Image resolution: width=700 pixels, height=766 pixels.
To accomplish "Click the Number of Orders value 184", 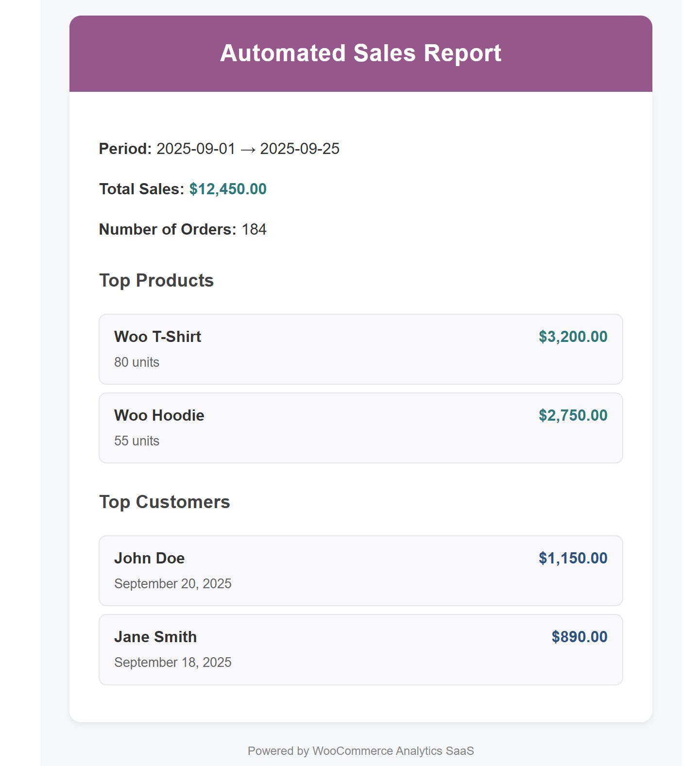I will point(254,229).
